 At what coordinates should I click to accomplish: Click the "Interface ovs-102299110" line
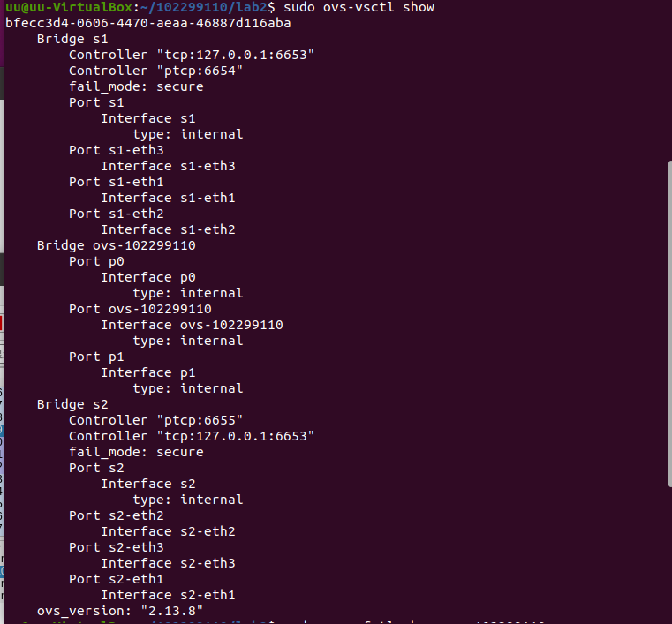(192, 325)
